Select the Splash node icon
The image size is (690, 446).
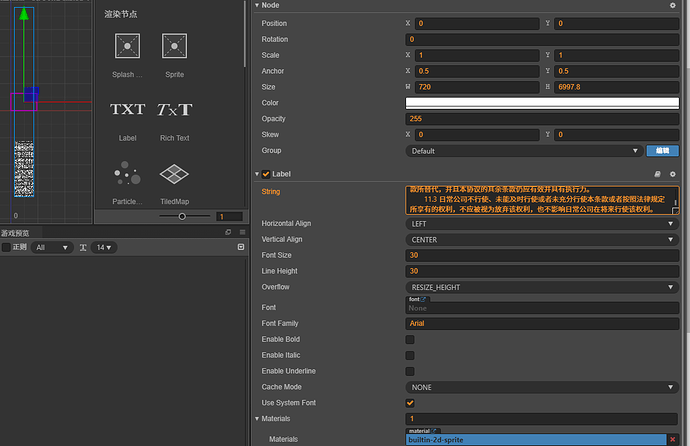[x=127, y=46]
